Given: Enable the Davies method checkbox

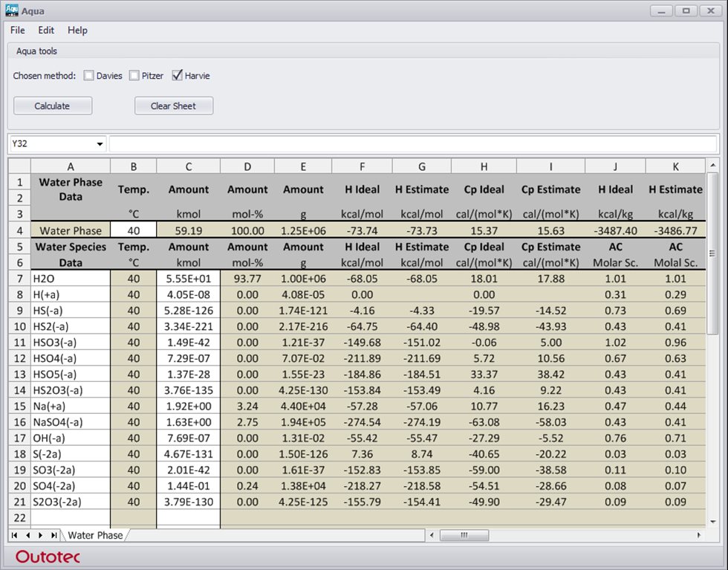Looking at the screenshot, I should 89,76.
